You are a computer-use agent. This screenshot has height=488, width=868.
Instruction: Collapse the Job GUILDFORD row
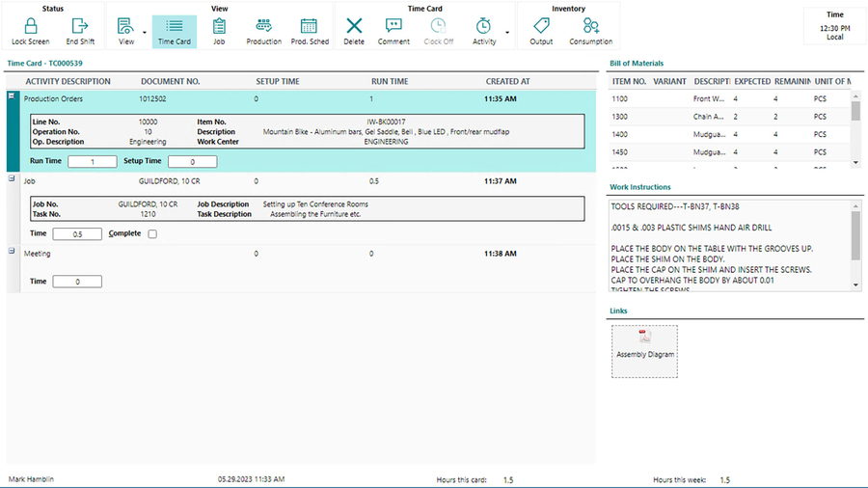(x=12, y=178)
